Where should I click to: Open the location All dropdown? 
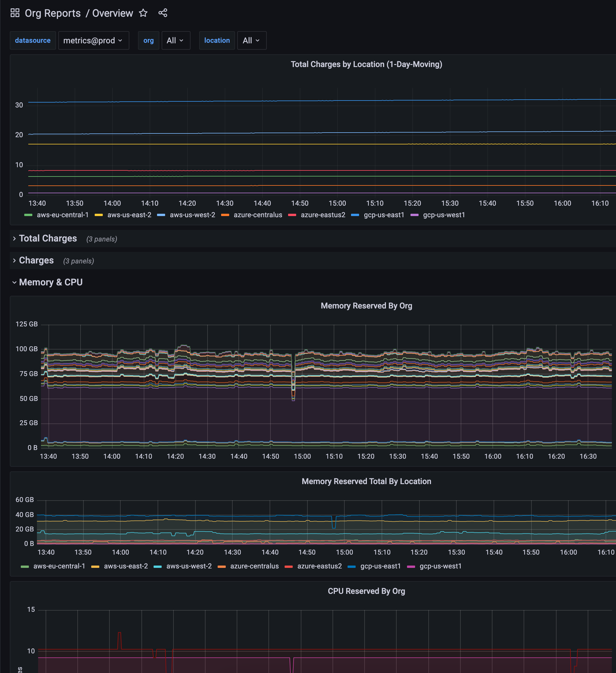tap(252, 40)
